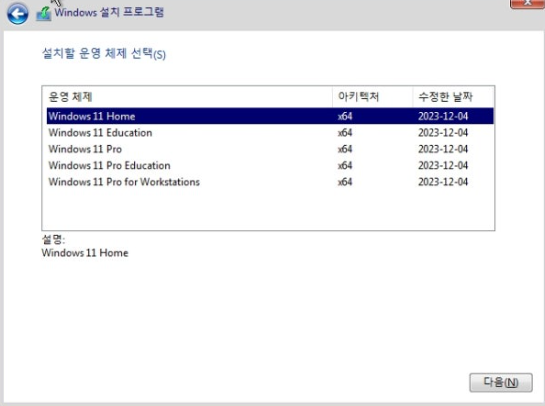The image size is (545, 406).
Task: Click x64 in Windows 11 Home row
Action: pos(345,116)
